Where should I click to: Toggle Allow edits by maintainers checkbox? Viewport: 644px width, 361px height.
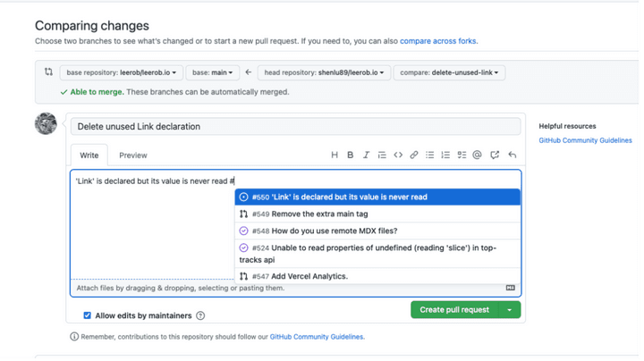coord(87,315)
